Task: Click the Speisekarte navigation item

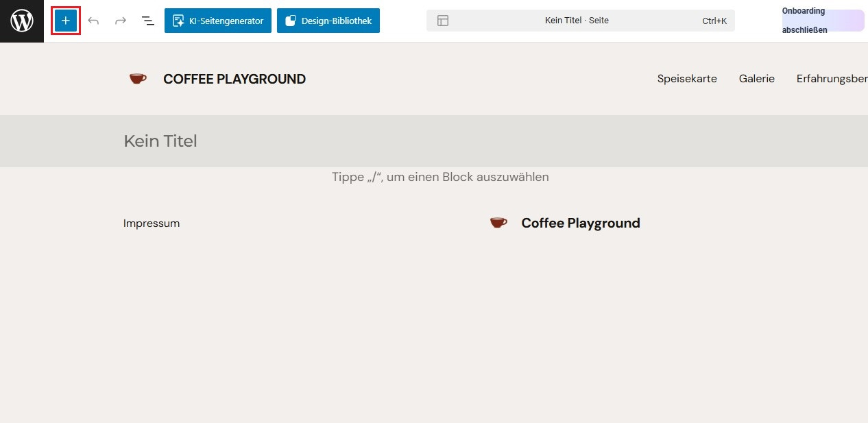Action: click(x=687, y=79)
